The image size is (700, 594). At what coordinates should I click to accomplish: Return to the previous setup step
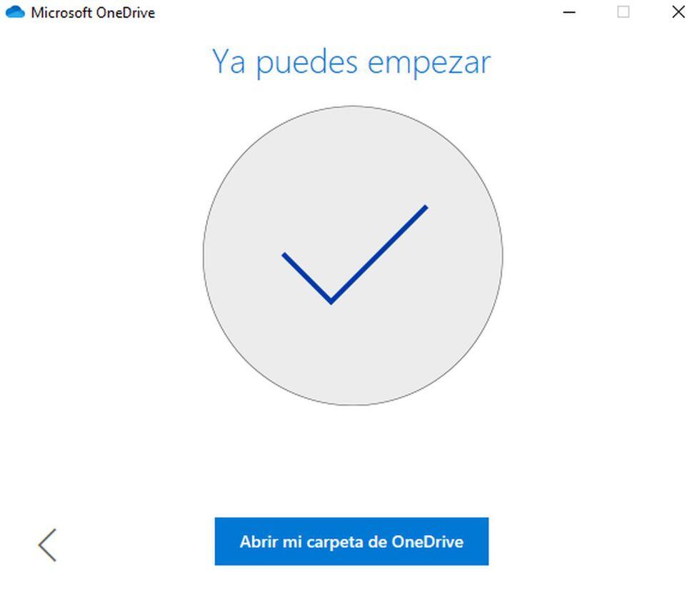point(47,545)
